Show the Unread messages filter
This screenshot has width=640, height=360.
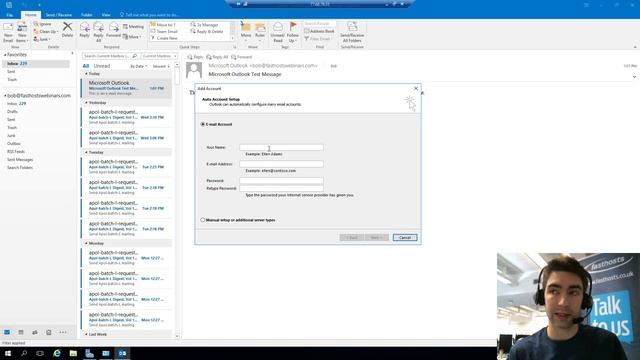(x=102, y=66)
